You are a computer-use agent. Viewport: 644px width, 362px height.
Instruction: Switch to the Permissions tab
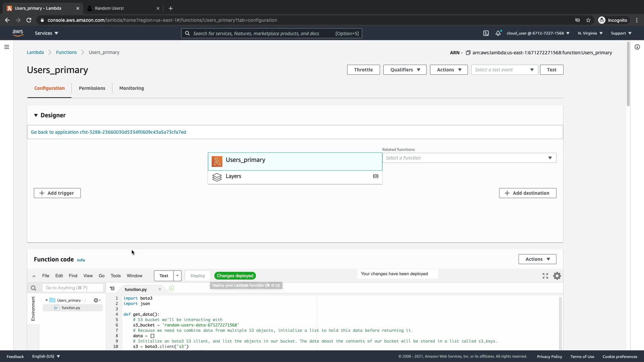pos(92,88)
